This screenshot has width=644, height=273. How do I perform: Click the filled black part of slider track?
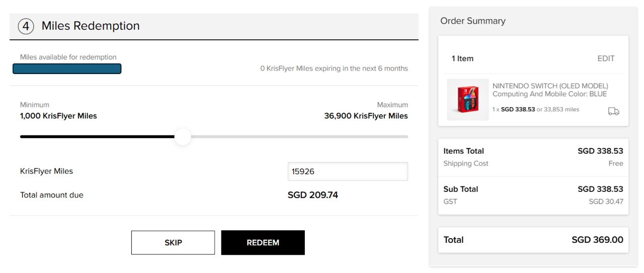pyautogui.click(x=96, y=136)
